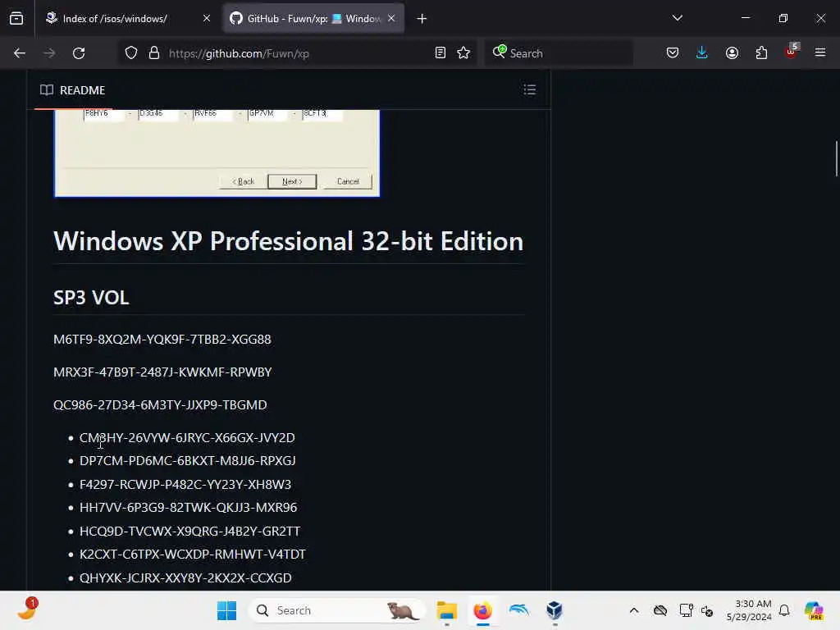Open README outline table of contents
This screenshot has height=630, width=840.
tap(530, 89)
